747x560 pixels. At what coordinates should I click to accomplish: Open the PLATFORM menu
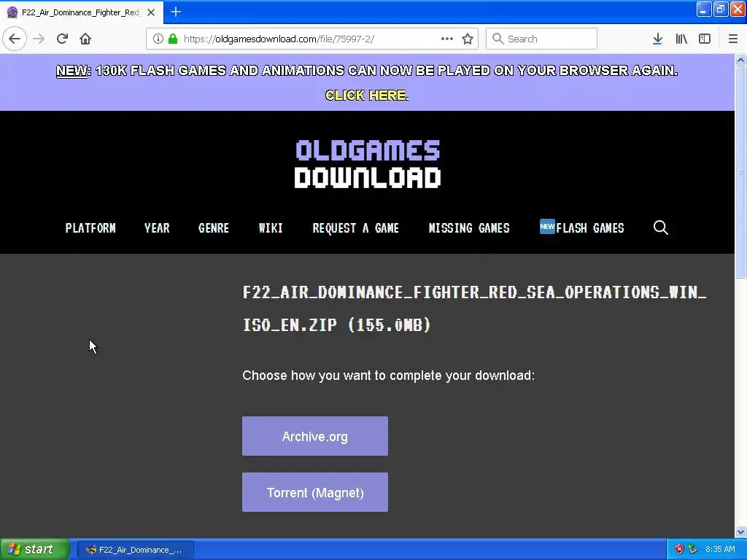(90, 228)
